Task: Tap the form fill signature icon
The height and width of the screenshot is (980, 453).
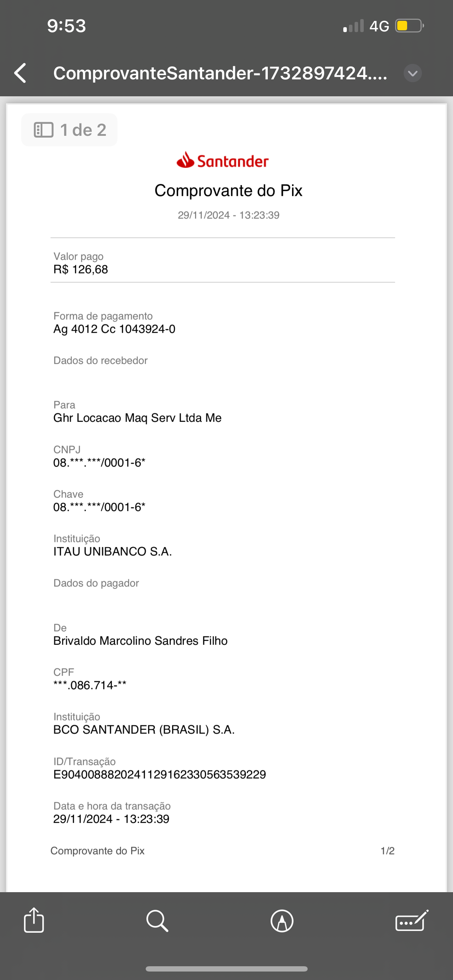Action: [411, 921]
